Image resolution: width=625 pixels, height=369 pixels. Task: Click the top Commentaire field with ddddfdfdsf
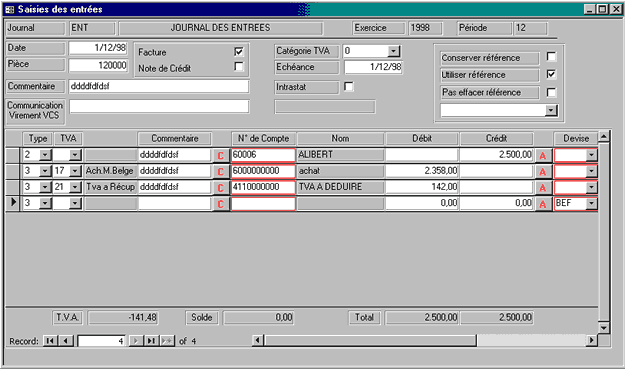coord(159,86)
